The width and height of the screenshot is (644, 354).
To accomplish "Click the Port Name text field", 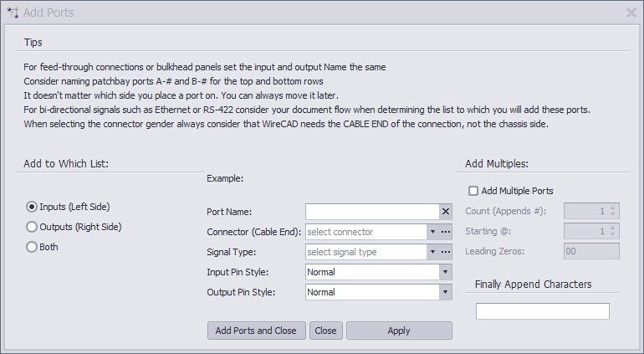I will (x=372, y=213).
